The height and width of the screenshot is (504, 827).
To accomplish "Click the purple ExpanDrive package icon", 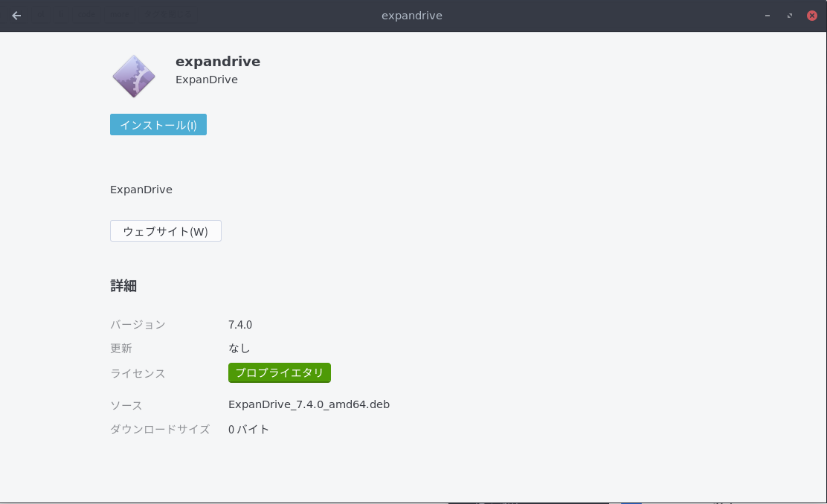I will (134, 76).
